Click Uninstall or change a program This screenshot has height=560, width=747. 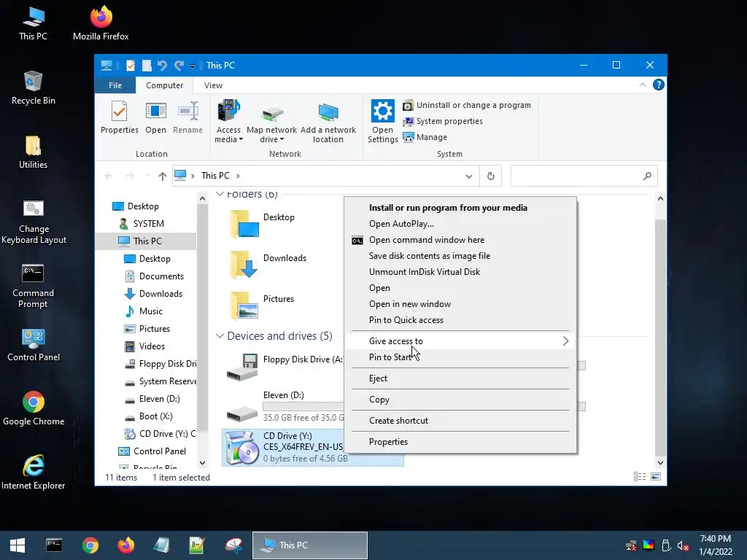pos(467,105)
